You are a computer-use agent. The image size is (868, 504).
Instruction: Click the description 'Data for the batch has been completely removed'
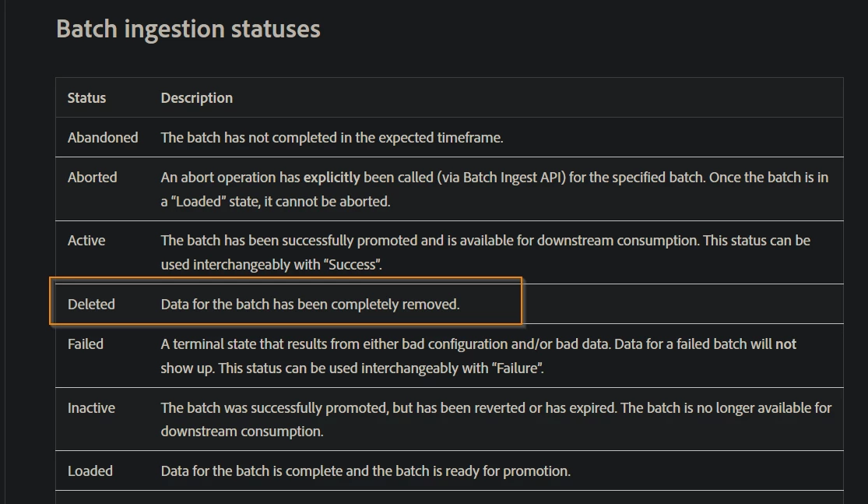click(x=310, y=305)
